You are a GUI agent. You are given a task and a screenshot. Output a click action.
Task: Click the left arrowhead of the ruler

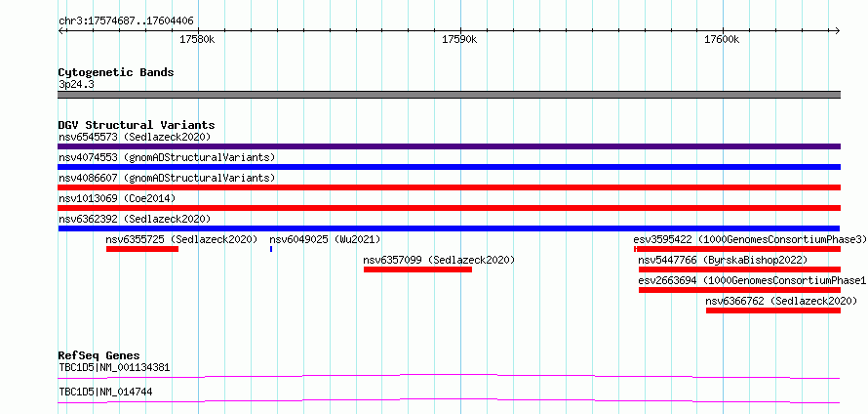click(x=60, y=30)
